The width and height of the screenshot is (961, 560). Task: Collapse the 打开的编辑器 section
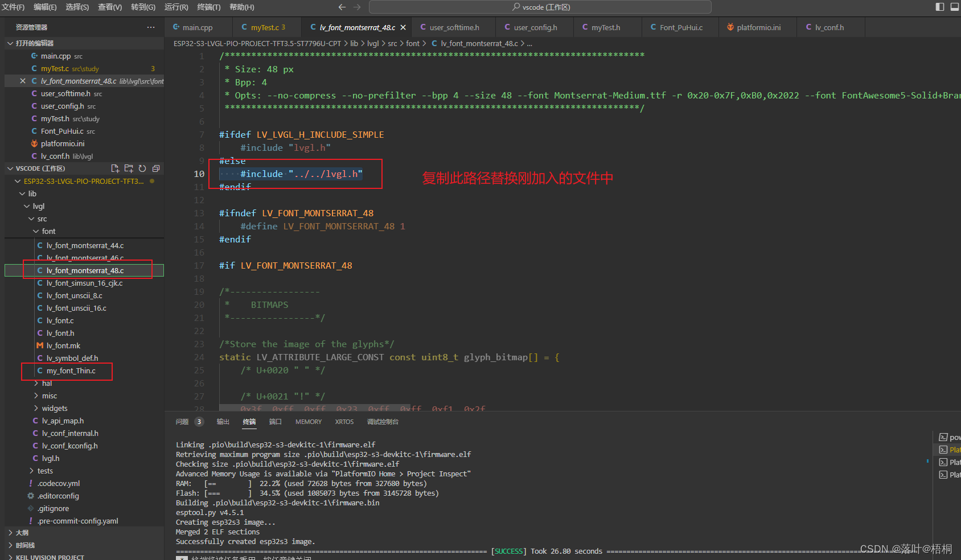click(84, 43)
